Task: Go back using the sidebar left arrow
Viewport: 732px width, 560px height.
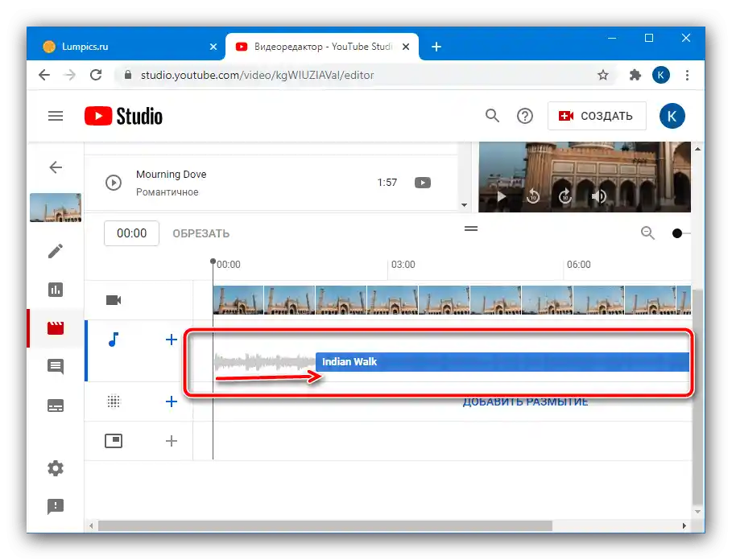Action: click(x=56, y=167)
